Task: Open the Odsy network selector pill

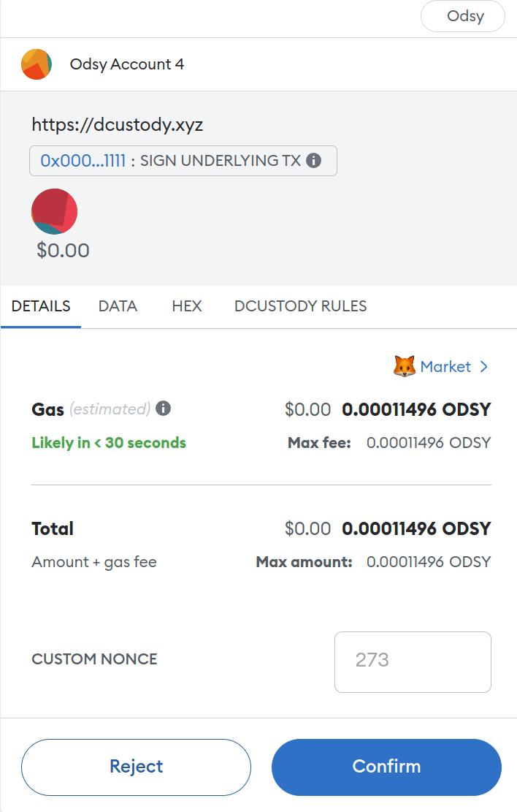Action: click(463, 16)
